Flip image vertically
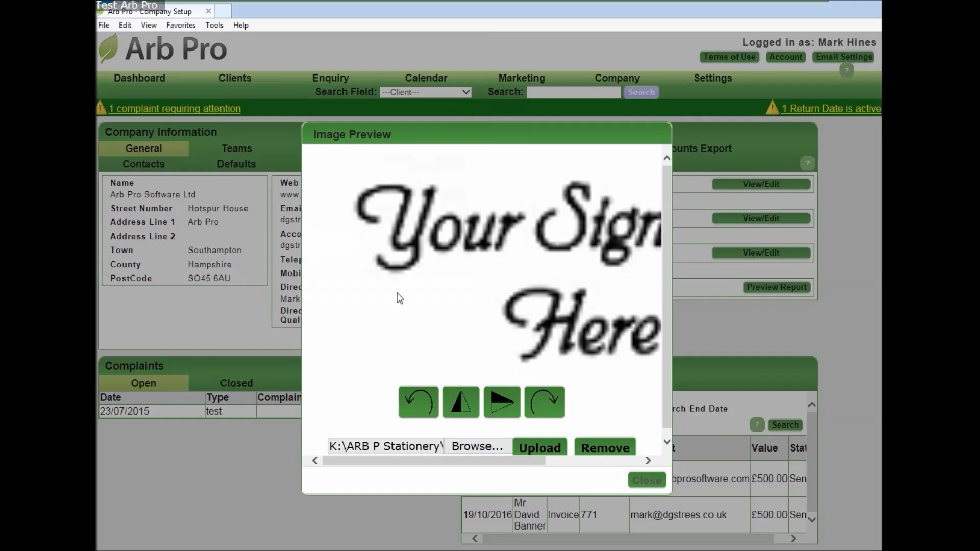Screen dimensions: 980x551 tap(502, 402)
